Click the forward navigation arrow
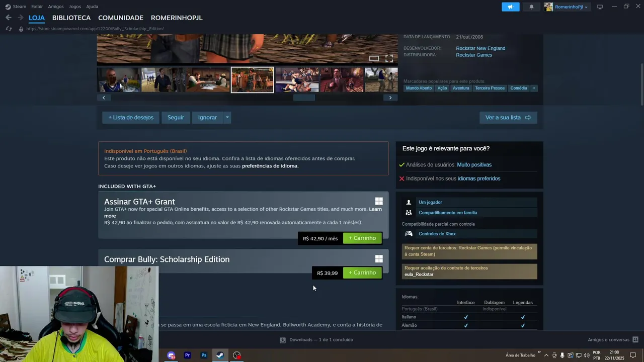 [20, 18]
